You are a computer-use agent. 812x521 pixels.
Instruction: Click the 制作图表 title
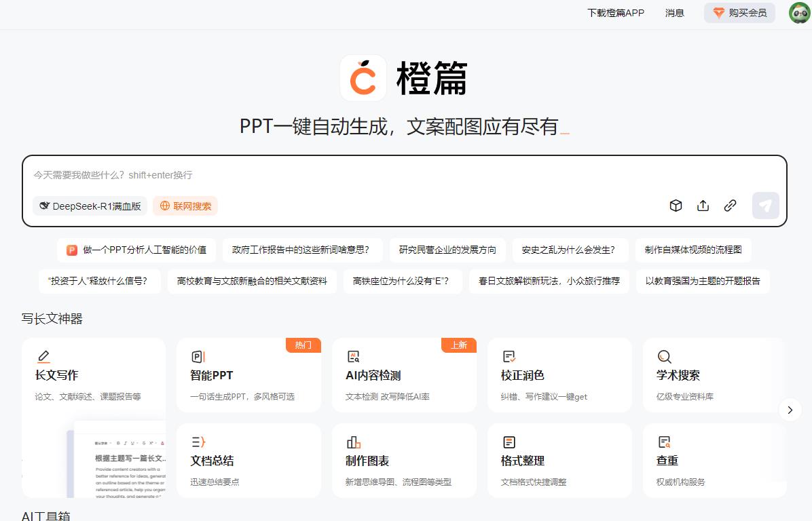367,461
